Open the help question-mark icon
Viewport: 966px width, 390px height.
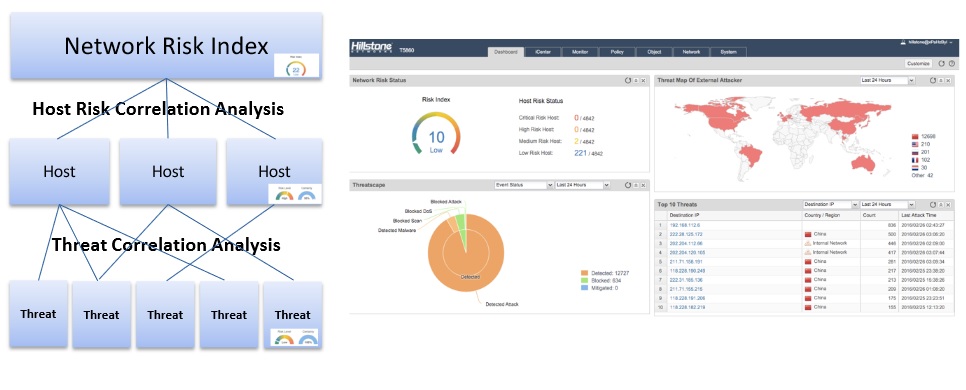pos(952,63)
